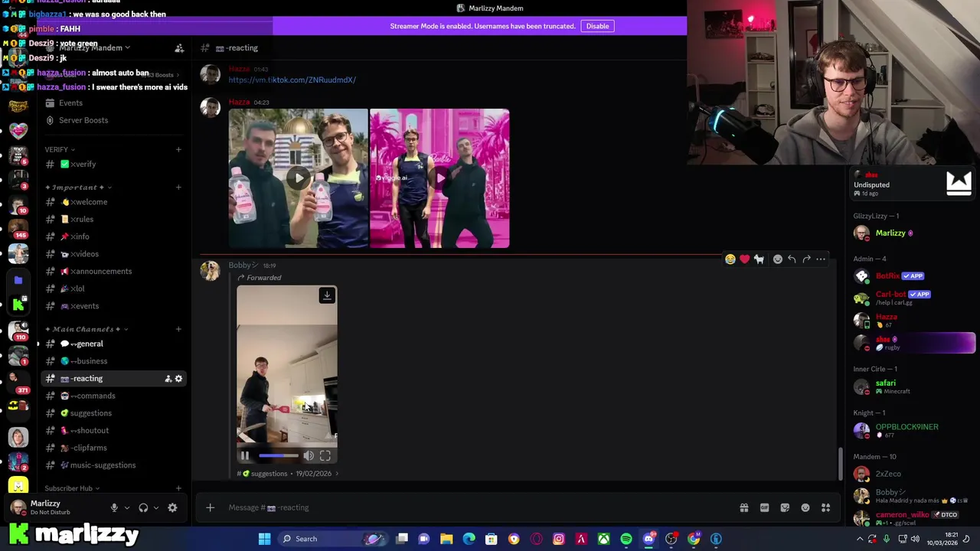React with the red heart emoji
This screenshot has width=980, height=551.
coord(744,259)
